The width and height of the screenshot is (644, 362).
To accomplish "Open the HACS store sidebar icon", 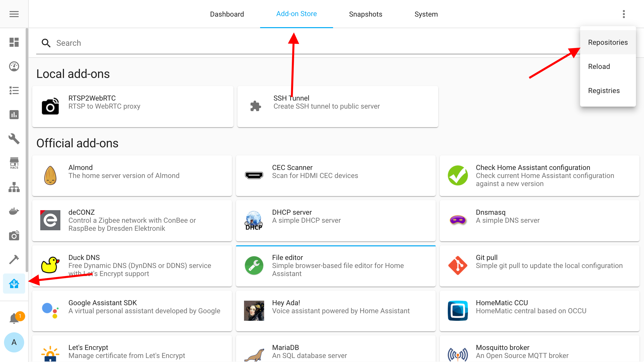I will [14, 163].
